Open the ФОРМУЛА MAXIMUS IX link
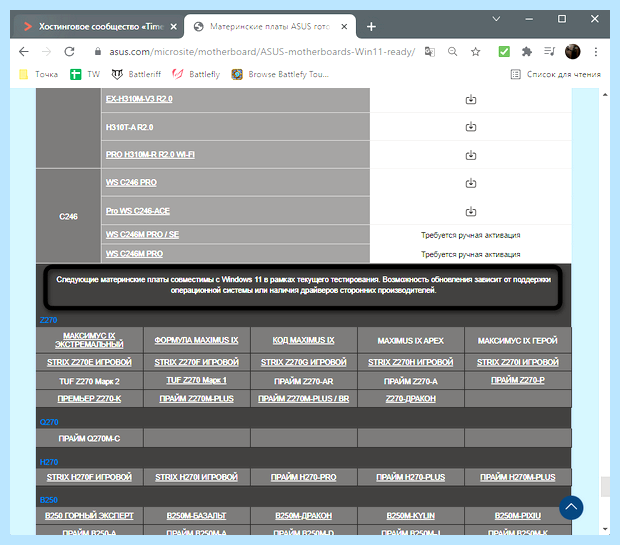Image resolution: width=620 pixels, height=545 pixels. (x=197, y=340)
